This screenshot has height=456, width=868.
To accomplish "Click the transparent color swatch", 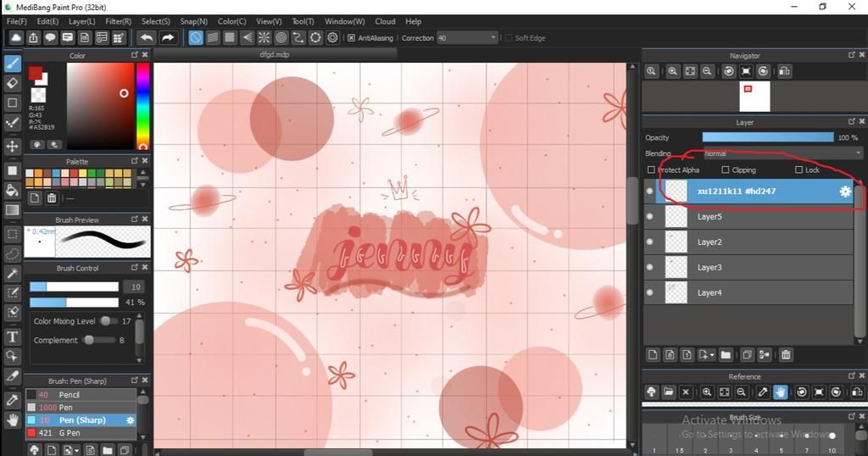I will pos(38,95).
